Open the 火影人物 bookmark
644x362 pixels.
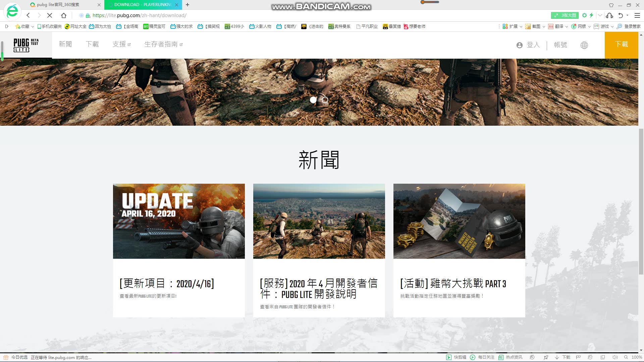tap(260, 26)
